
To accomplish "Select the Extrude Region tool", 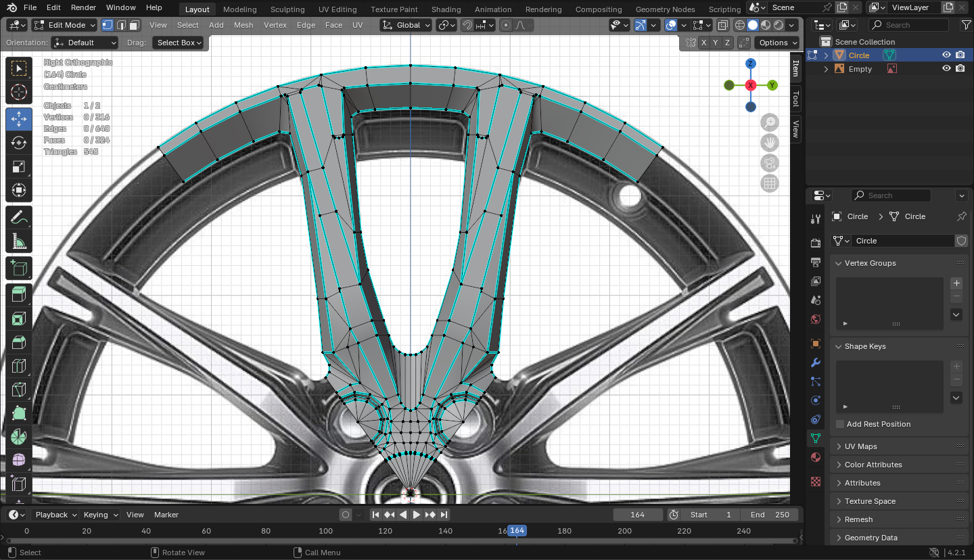I will click(19, 294).
